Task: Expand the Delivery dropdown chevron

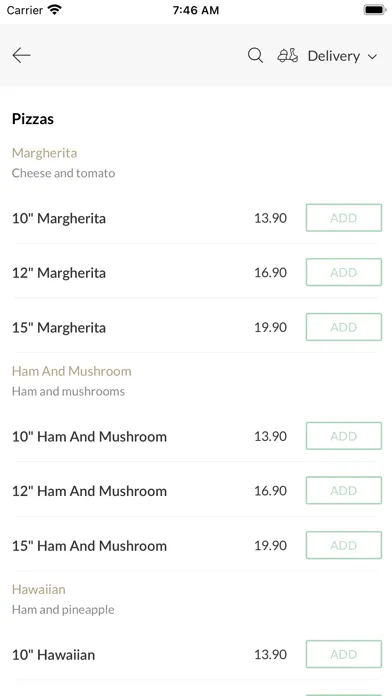Action: pos(372,56)
